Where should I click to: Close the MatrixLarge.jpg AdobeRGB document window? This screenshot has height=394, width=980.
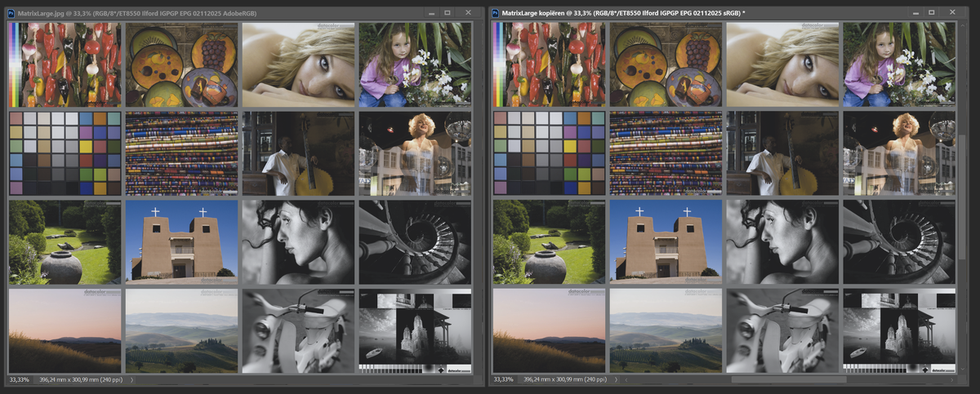tap(468, 13)
